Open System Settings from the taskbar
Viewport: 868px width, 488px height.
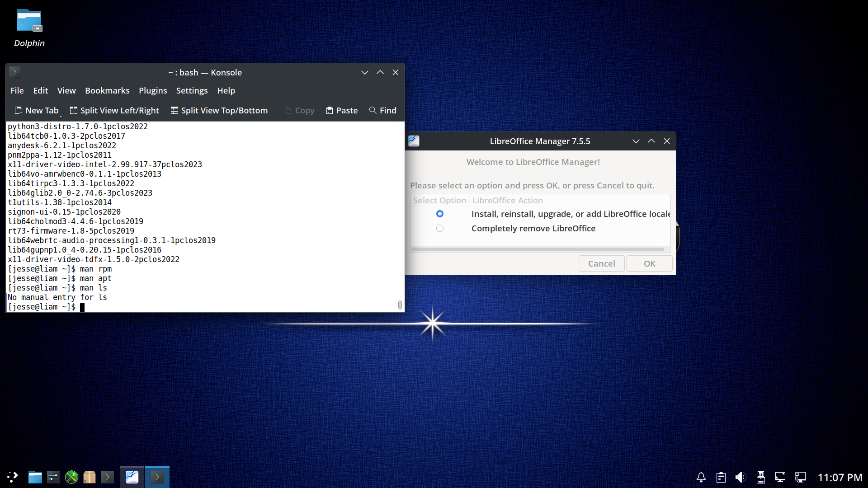pyautogui.click(x=53, y=477)
